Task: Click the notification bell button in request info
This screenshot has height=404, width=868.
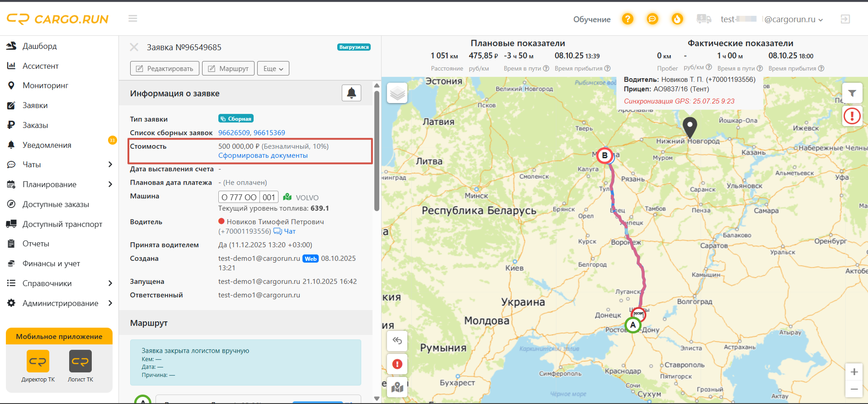Action: tap(351, 93)
